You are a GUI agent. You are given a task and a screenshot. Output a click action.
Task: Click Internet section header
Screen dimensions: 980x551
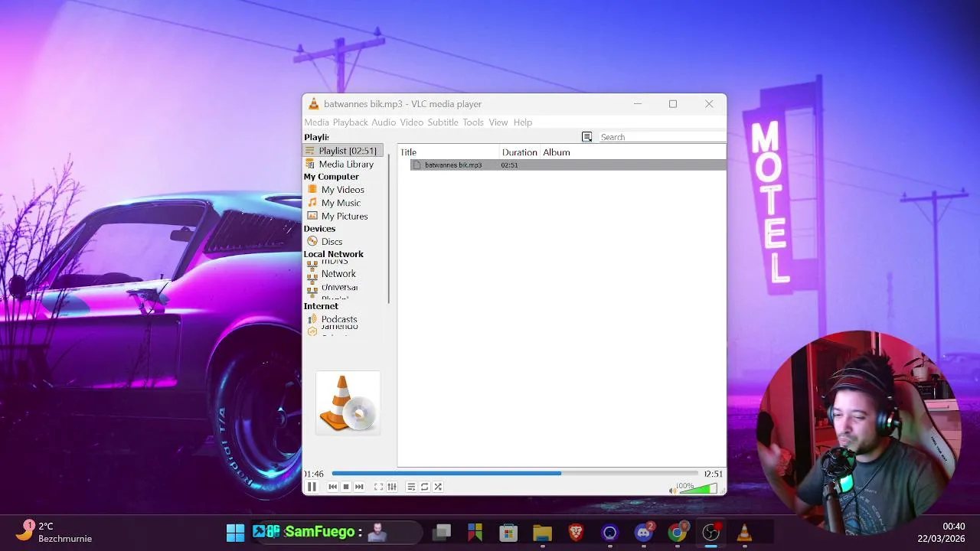coord(321,306)
